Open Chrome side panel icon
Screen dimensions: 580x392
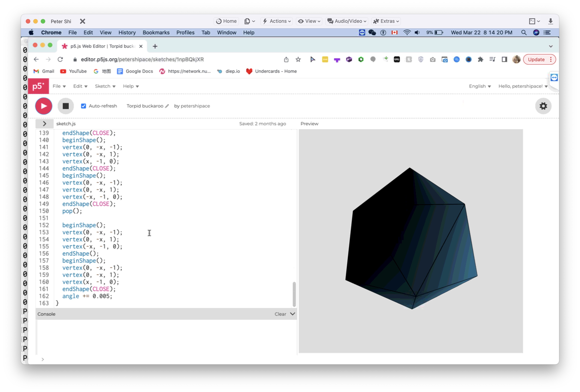pos(504,59)
